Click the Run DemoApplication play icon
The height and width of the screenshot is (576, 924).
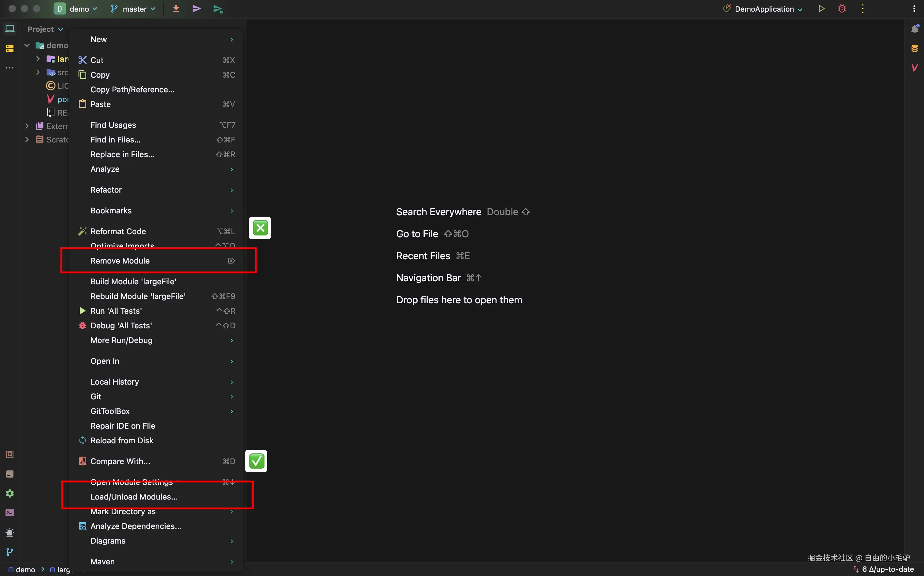[x=821, y=9]
